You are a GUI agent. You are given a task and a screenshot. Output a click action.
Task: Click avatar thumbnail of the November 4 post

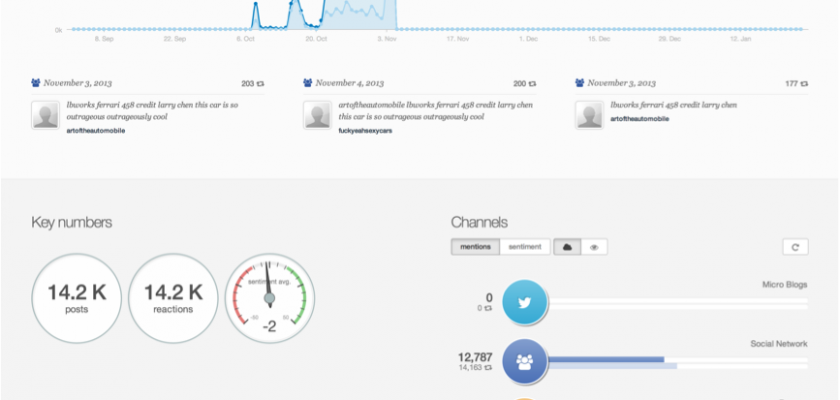coord(317,115)
